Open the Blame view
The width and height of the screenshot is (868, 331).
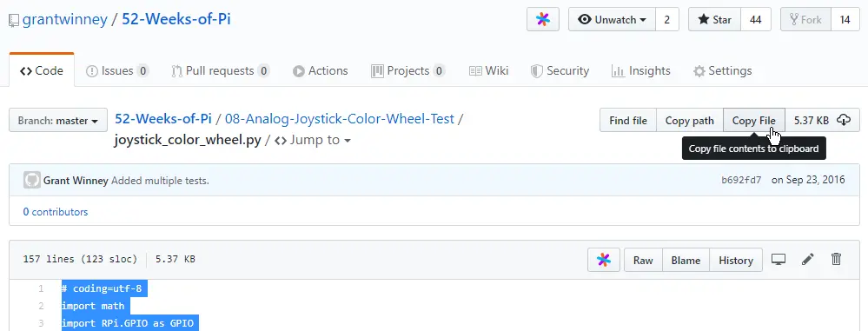coord(686,260)
